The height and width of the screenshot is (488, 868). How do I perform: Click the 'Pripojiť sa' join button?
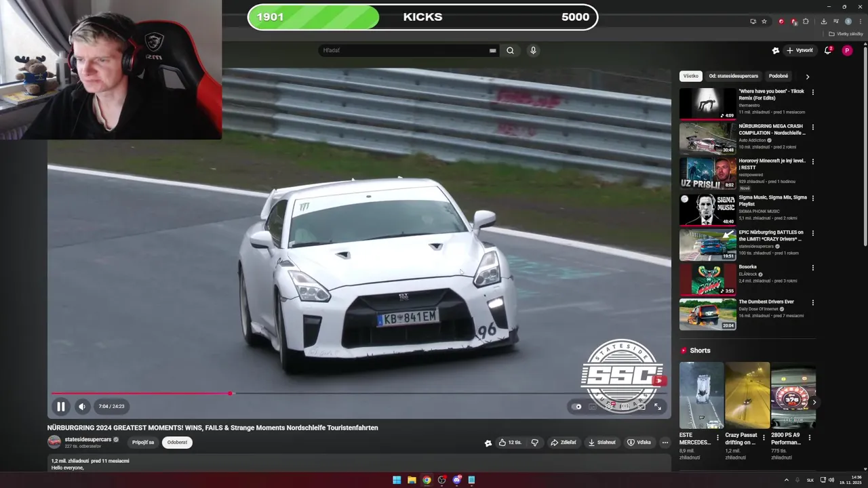[143, 443]
